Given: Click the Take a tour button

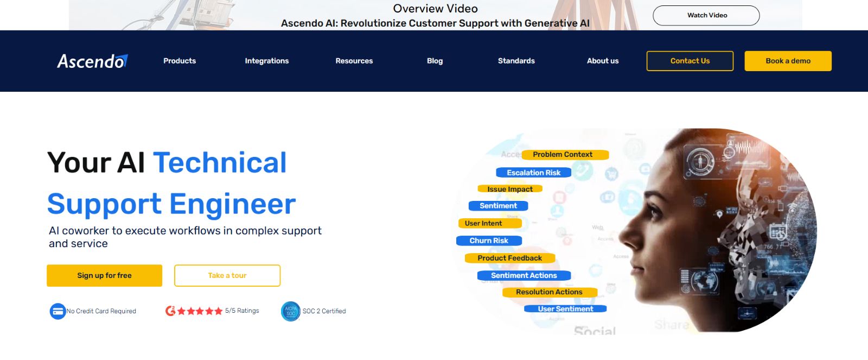Looking at the screenshot, I should click(227, 275).
